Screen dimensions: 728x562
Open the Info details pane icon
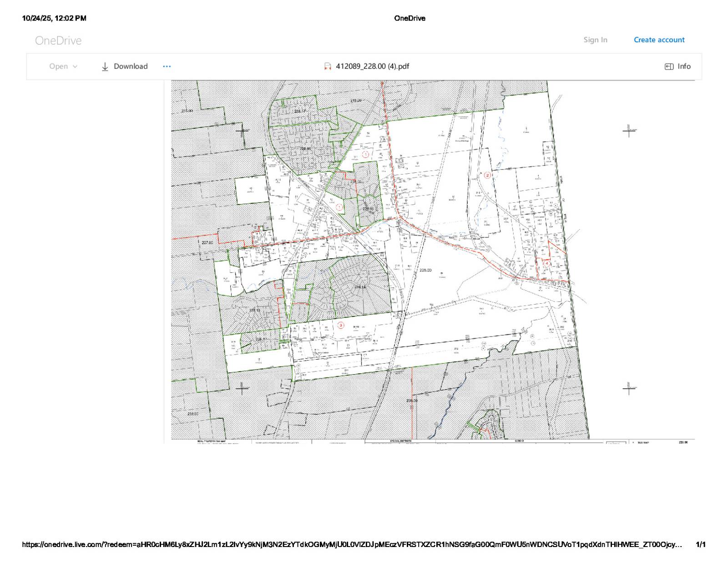(x=669, y=66)
